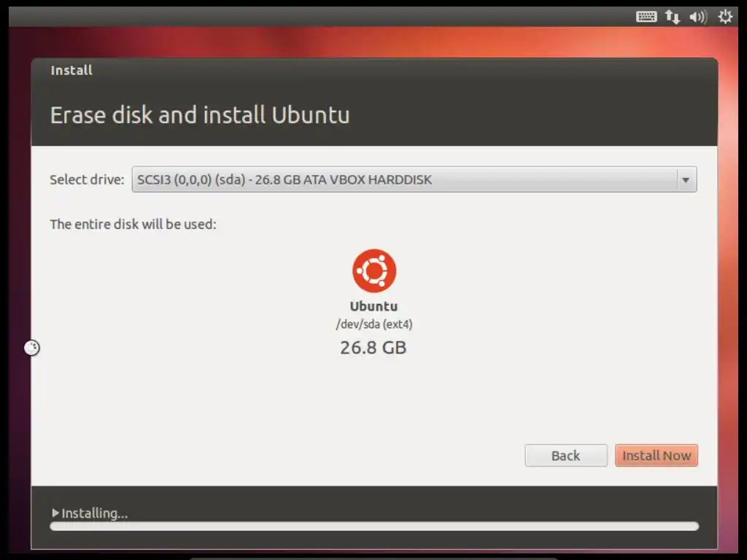Click the /dev/sda (ext4) partition label
Screen dimensions: 747x560
(x=374, y=324)
